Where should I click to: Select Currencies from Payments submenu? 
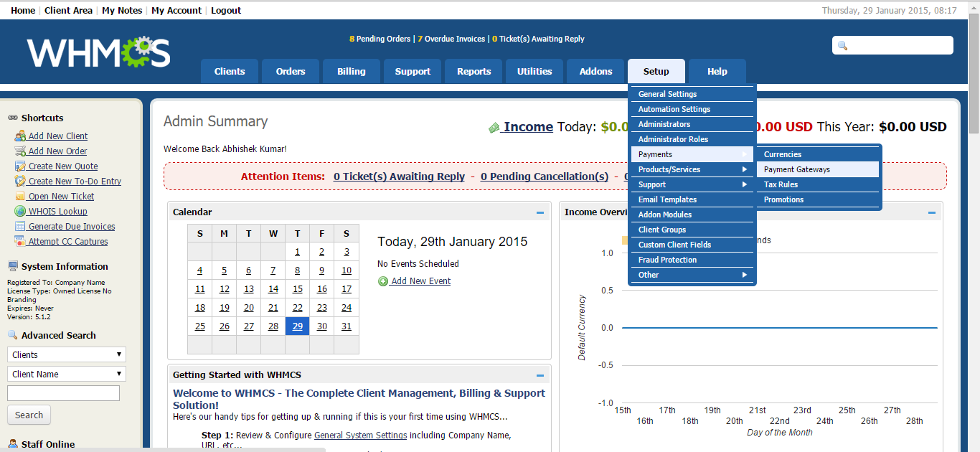[818, 154]
